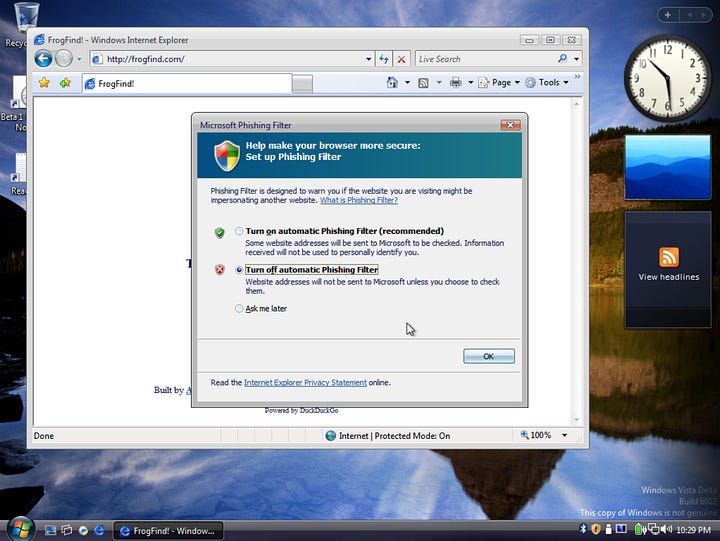Screen dimensions: 720x541
Task: Click the greyed Forward arrow button
Action: 64,59
